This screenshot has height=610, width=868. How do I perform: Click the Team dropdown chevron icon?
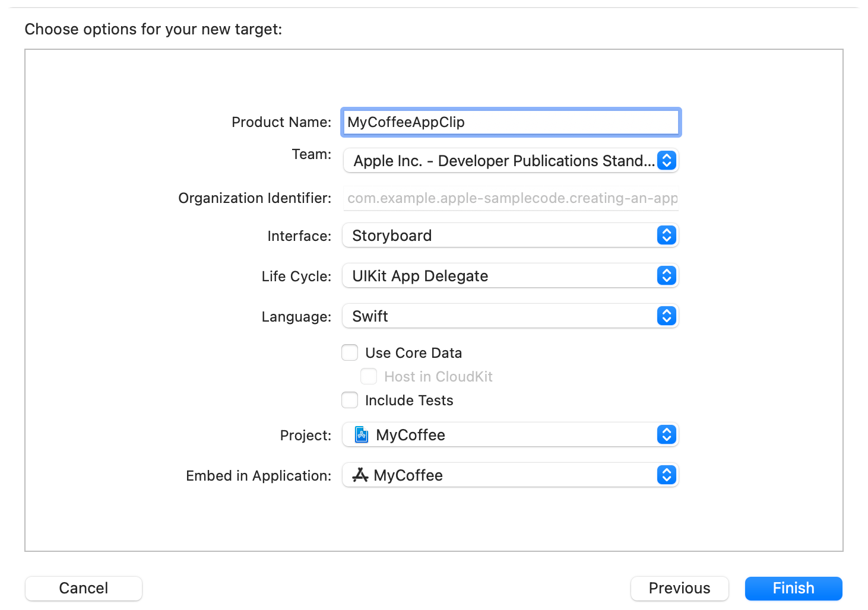[x=666, y=160]
